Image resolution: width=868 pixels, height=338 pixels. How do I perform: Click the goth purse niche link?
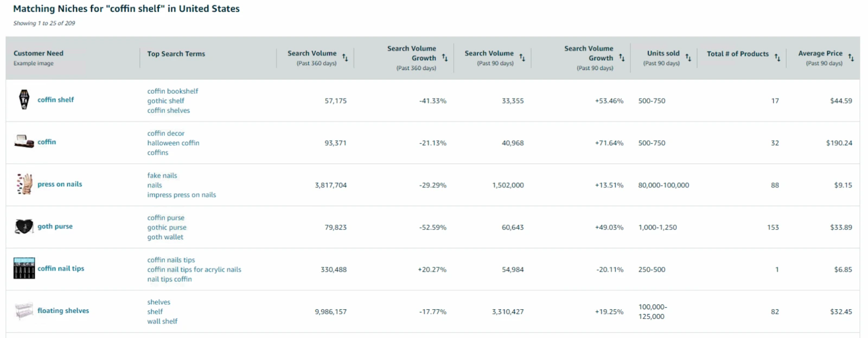(x=55, y=227)
